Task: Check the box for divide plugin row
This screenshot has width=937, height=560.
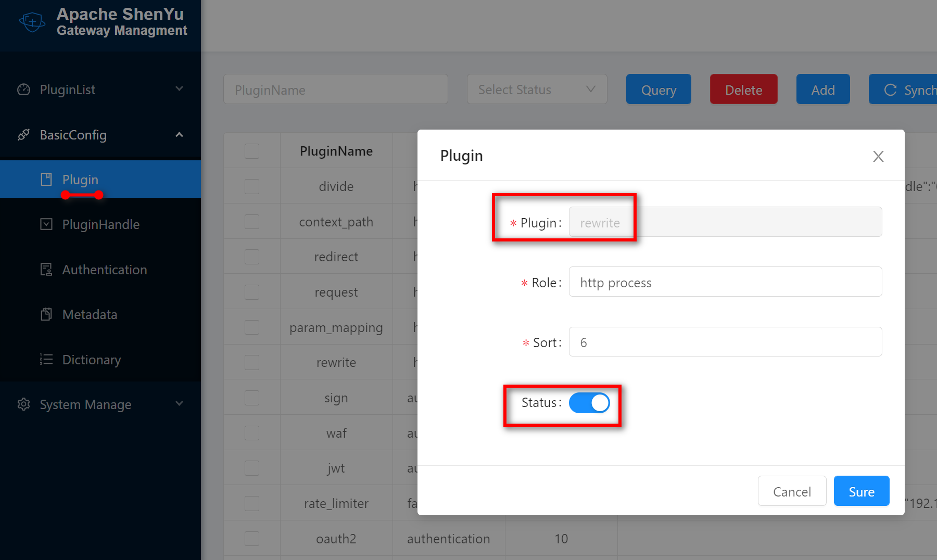Action: coord(252,186)
